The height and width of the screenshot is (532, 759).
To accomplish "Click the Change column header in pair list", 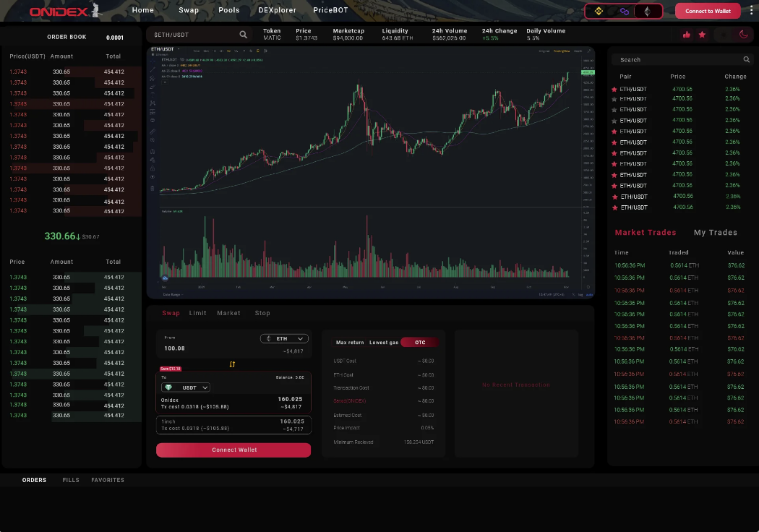I will [735, 77].
